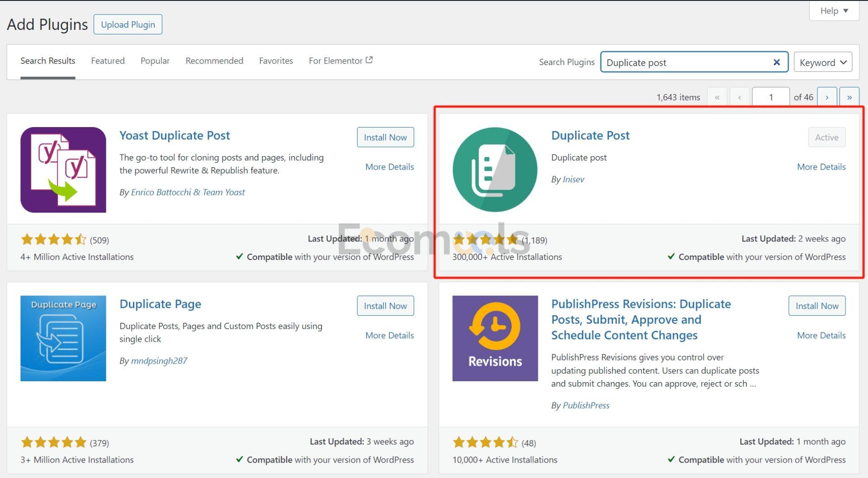Open the Yoast Duplicate Post plugin icon
Image resolution: width=868 pixels, height=478 pixels.
tap(63, 170)
